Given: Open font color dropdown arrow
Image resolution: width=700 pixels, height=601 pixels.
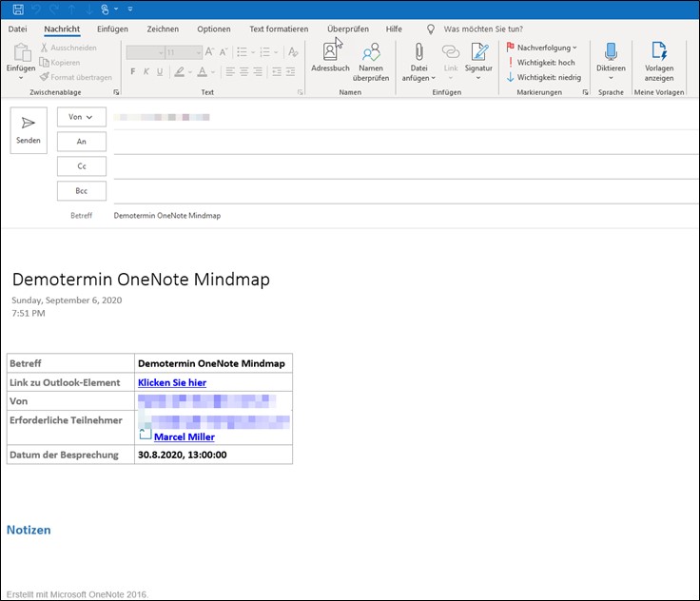Looking at the screenshot, I should [213, 72].
